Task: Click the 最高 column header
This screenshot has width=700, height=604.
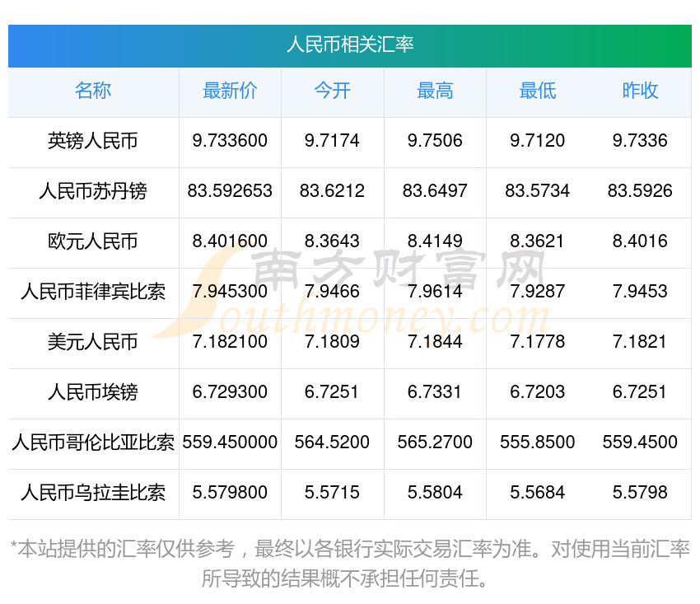Action: click(x=435, y=91)
